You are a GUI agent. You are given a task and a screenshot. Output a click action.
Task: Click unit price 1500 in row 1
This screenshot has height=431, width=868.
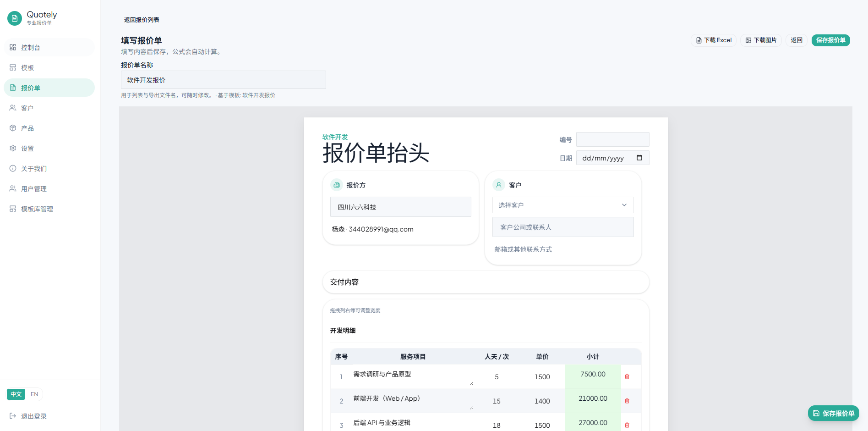point(542,377)
